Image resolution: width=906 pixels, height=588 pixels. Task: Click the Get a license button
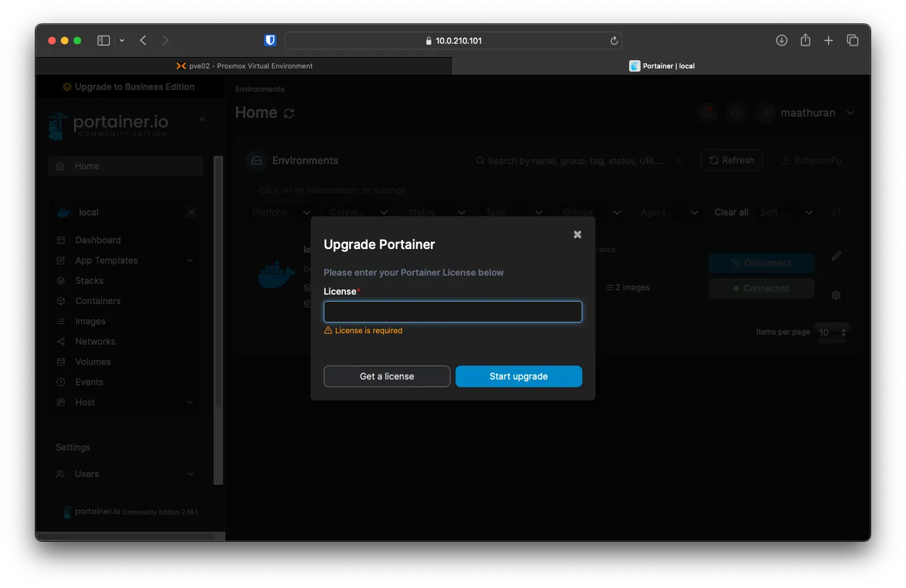(x=386, y=376)
